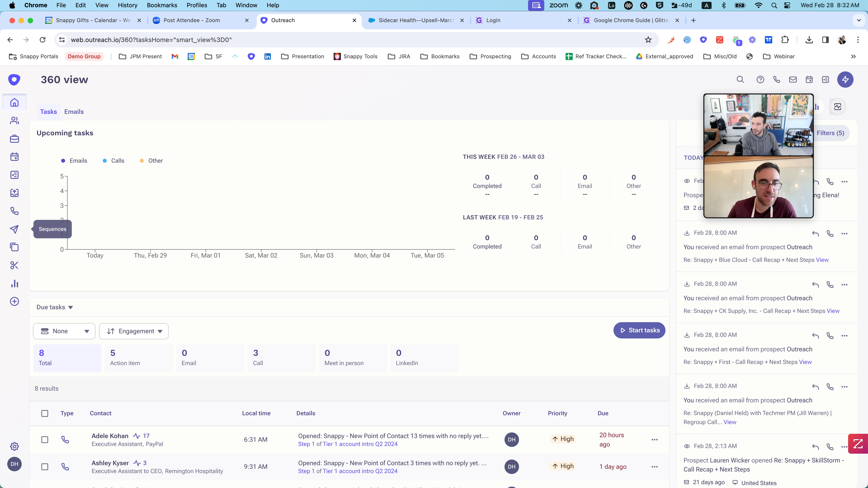Viewport: 868px width, 488px height.
Task: Open the header calendar icon
Action: coord(809,80)
